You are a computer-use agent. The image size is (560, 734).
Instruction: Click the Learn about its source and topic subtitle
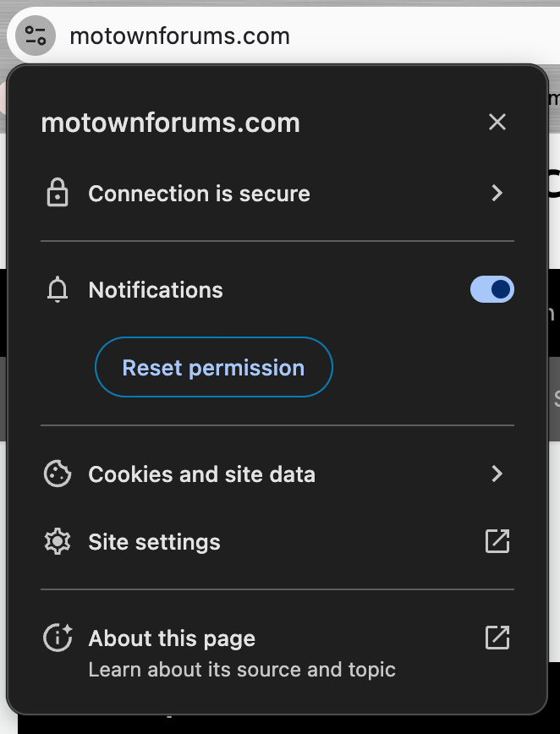(242, 670)
